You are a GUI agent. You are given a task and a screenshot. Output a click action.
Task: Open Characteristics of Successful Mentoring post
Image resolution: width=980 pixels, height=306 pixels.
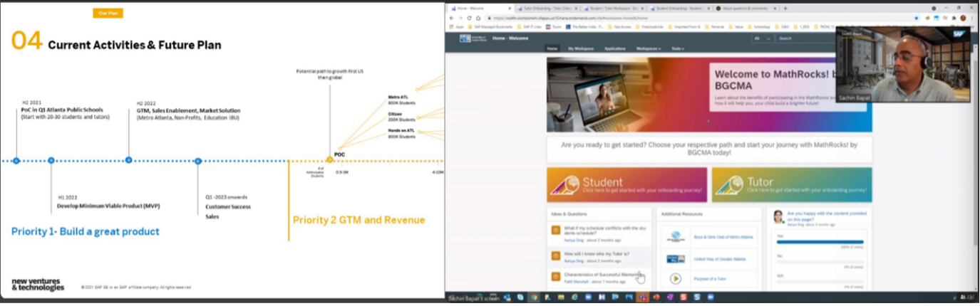coord(604,274)
